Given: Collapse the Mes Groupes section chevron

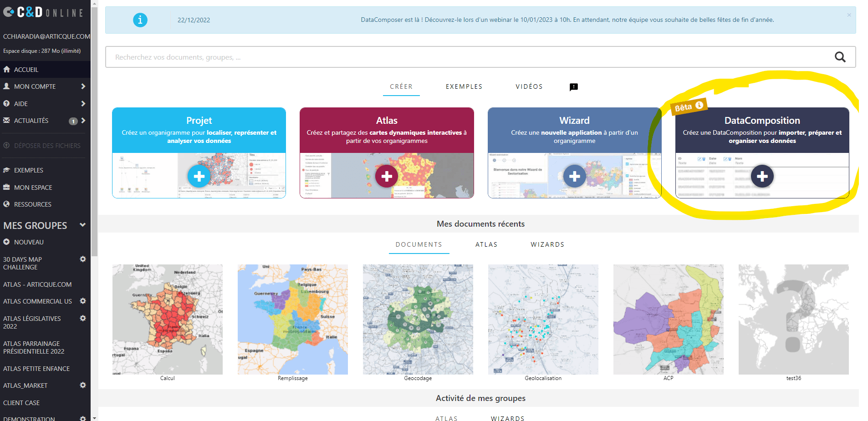Looking at the screenshot, I should coord(82,225).
